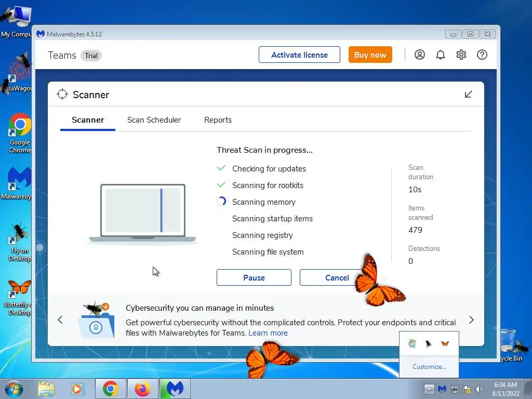This screenshot has width=532, height=399.
Task: Click the Trial badge
Action: [91, 56]
